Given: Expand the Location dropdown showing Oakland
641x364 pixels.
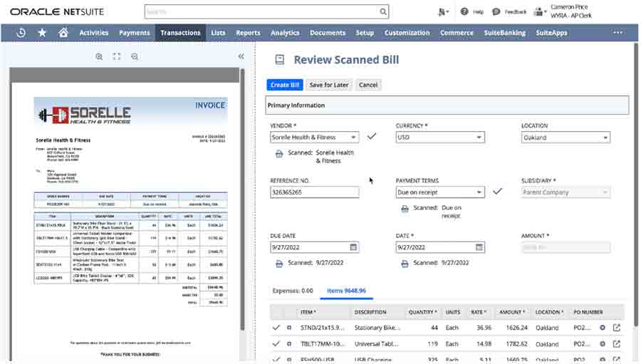Looking at the screenshot, I should pyautogui.click(x=605, y=137).
